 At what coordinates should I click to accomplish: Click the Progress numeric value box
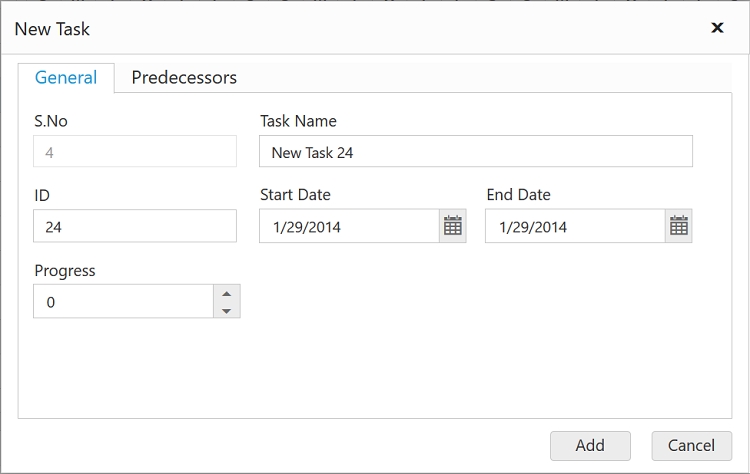pyautogui.click(x=123, y=301)
